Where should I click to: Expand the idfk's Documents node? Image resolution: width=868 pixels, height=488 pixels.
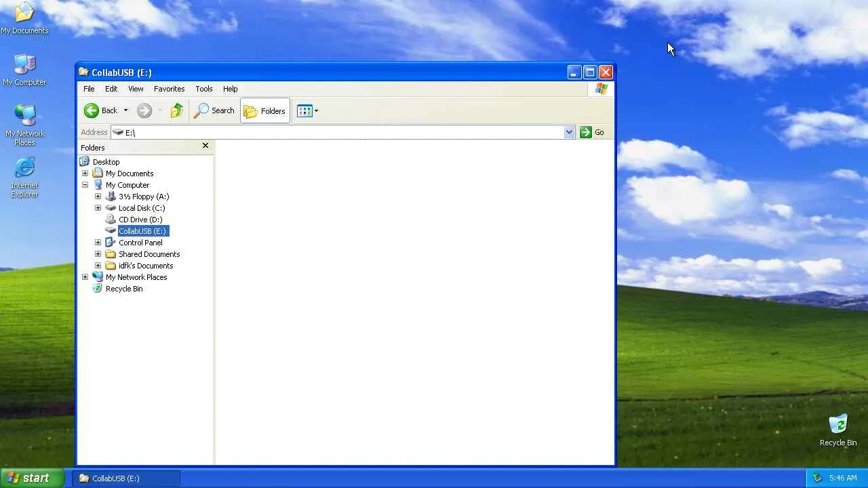click(x=98, y=266)
